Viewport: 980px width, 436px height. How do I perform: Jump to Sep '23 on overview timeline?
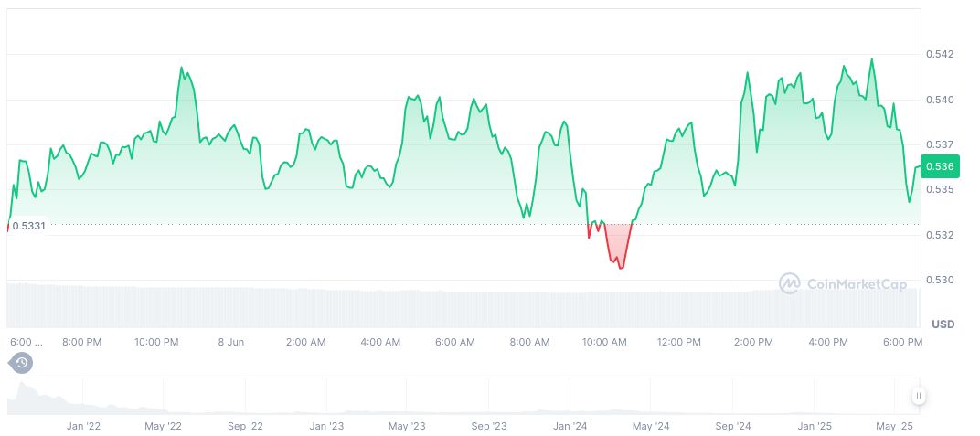(x=488, y=426)
